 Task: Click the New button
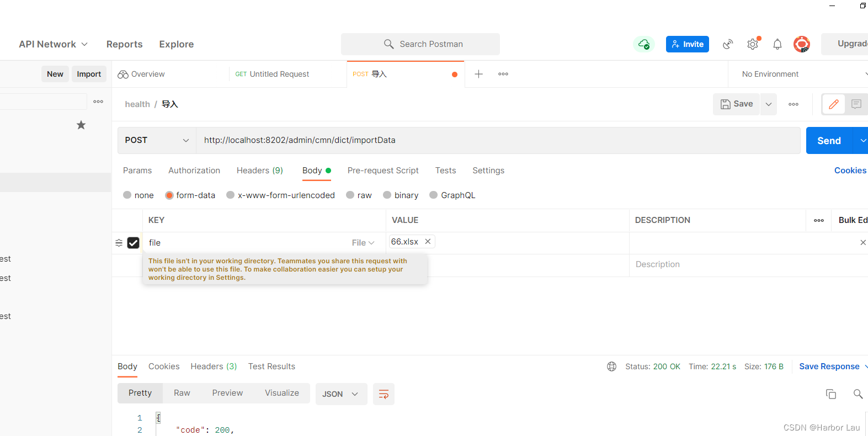click(x=55, y=74)
